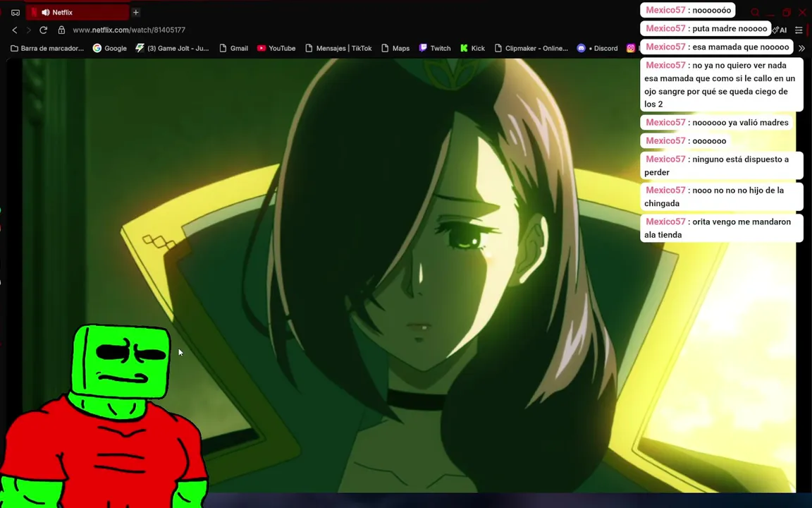Open the Gmail bookmark

[233, 48]
